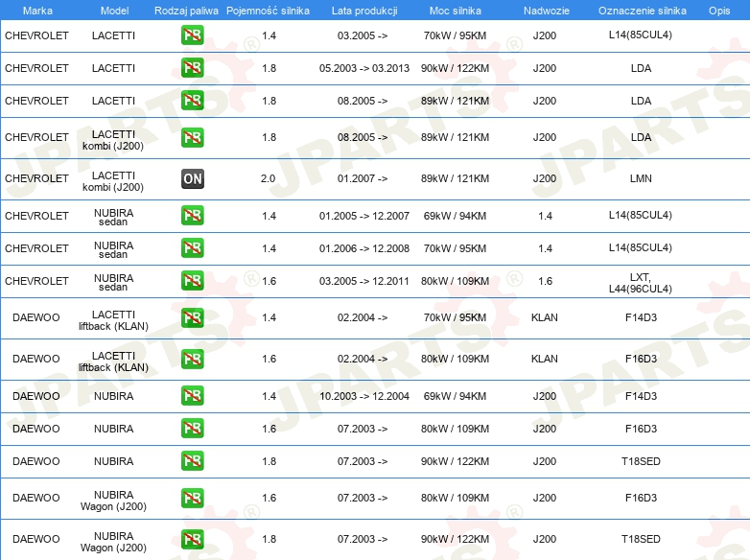Select the LMN engine code cell

(x=641, y=178)
